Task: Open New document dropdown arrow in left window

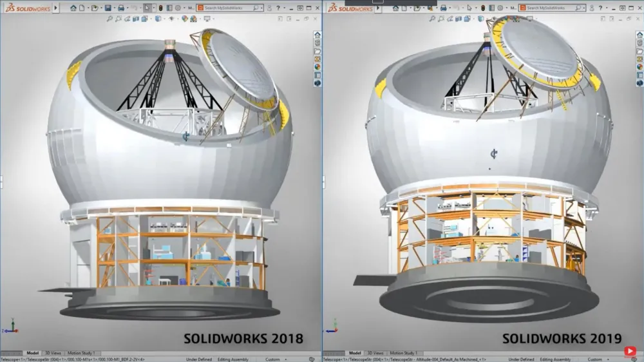Action: (x=88, y=8)
